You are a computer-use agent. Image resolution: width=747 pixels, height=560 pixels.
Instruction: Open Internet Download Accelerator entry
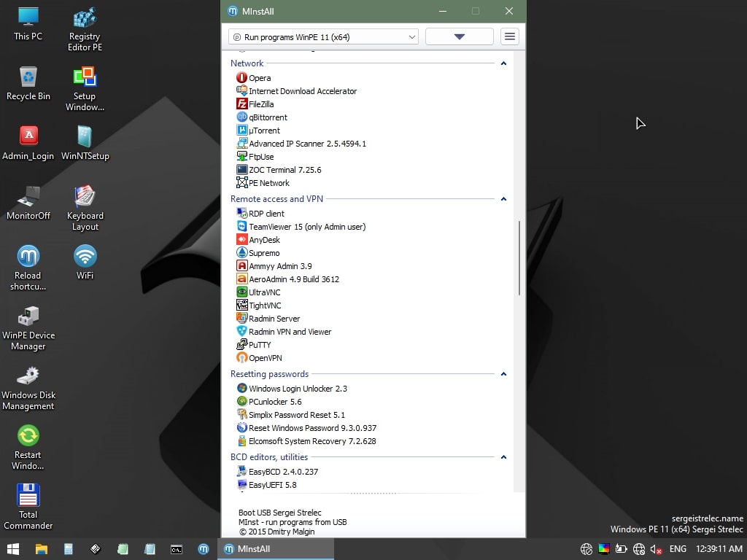[296, 91]
